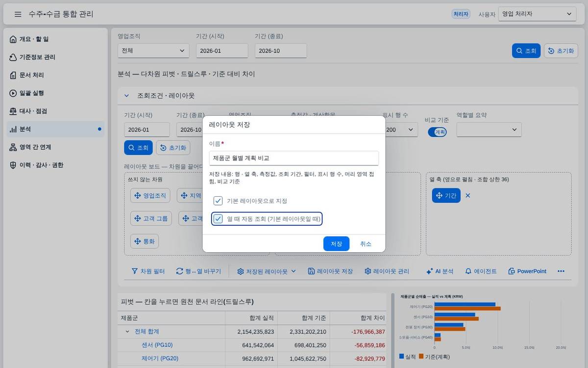Open 제어기 (PG20) pivot row link
Image resolution: width=588 pixels, height=368 pixels.
[160, 358]
